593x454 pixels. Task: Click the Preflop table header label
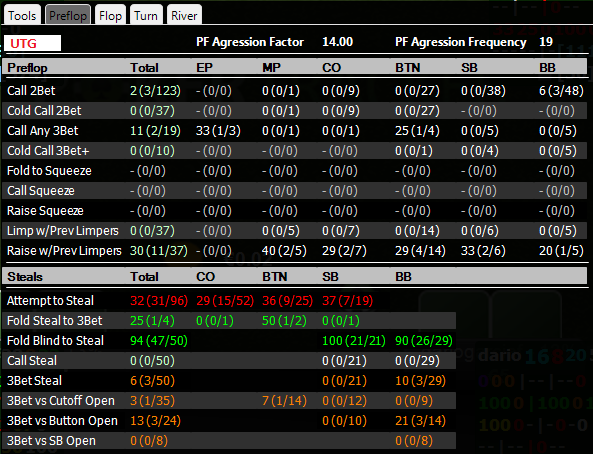[27, 68]
